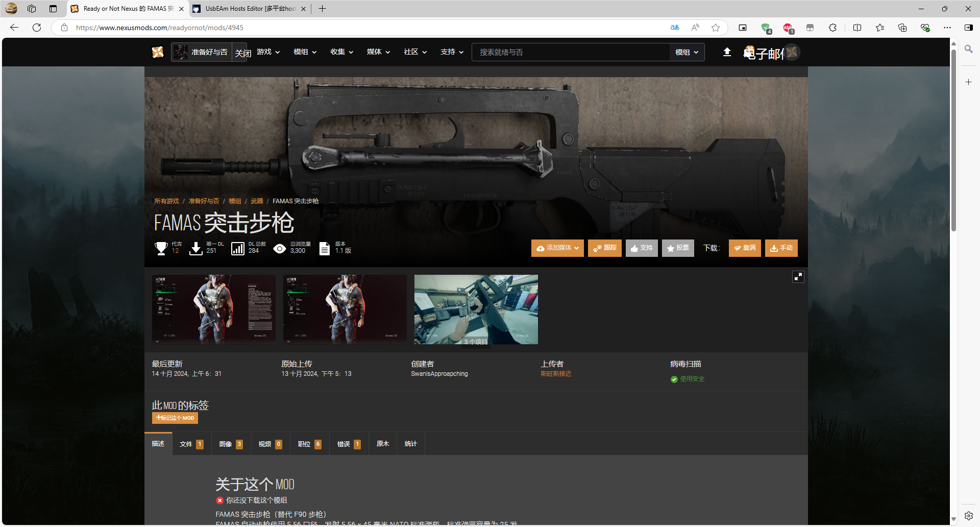Switch to the 视频 tab
Viewport: 980px width, 527px height.
270,444
